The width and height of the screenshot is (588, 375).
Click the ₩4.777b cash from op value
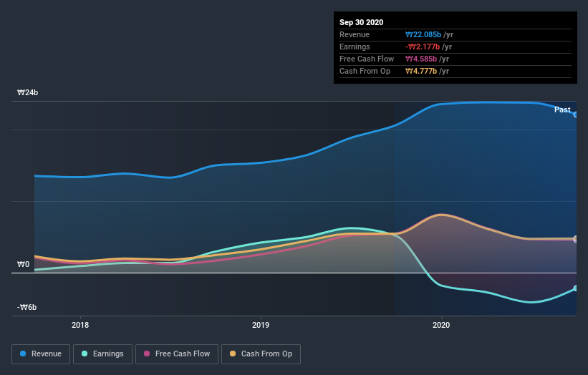click(421, 71)
